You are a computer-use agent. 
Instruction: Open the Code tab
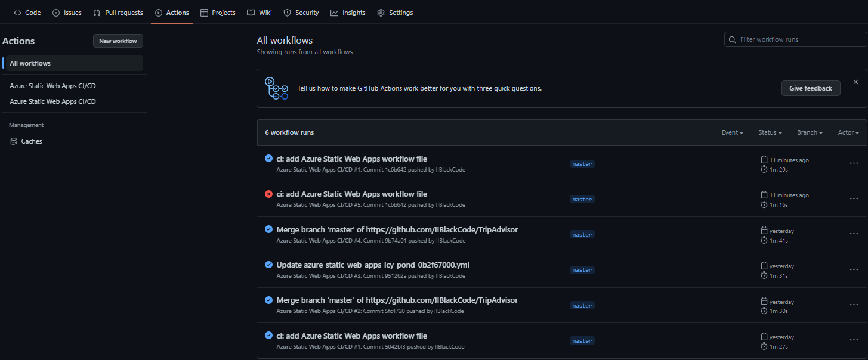(x=27, y=13)
